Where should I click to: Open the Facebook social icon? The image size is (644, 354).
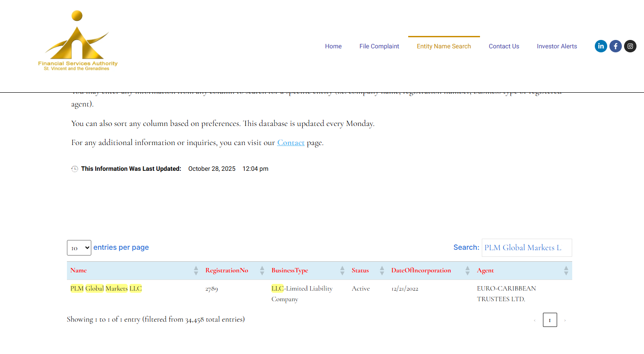(x=615, y=46)
